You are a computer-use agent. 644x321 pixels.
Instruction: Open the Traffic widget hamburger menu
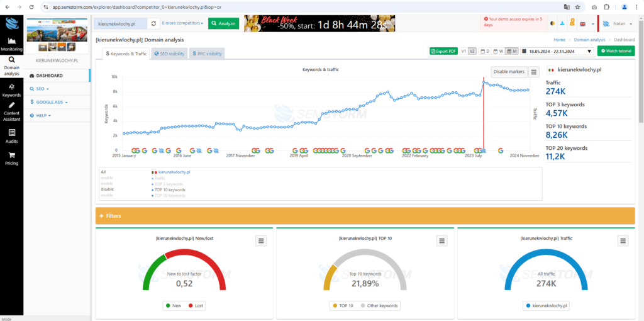tap(623, 240)
